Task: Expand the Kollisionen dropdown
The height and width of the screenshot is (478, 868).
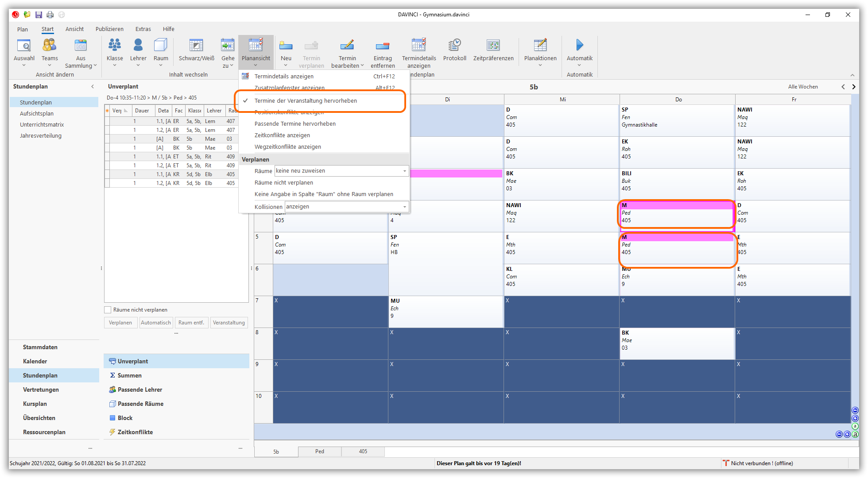Action: click(404, 207)
